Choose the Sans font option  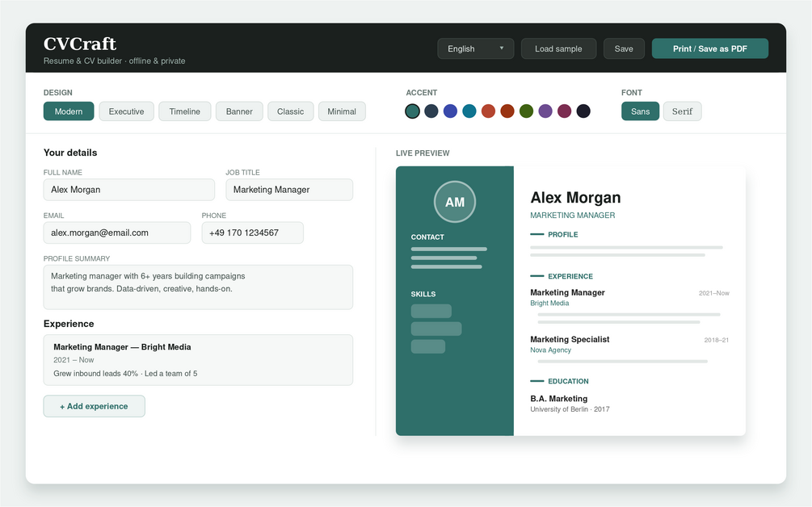[640, 111]
